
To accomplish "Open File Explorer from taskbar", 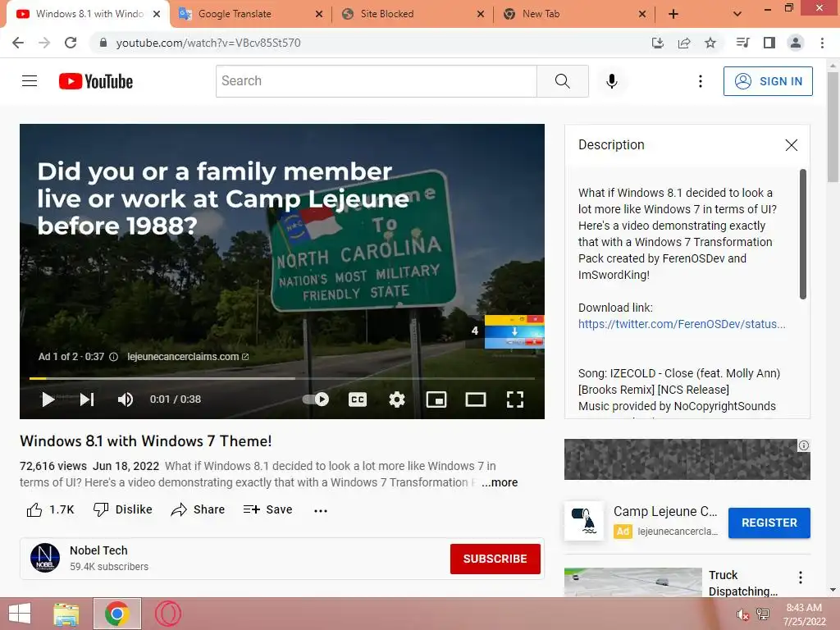I will tap(66, 614).
